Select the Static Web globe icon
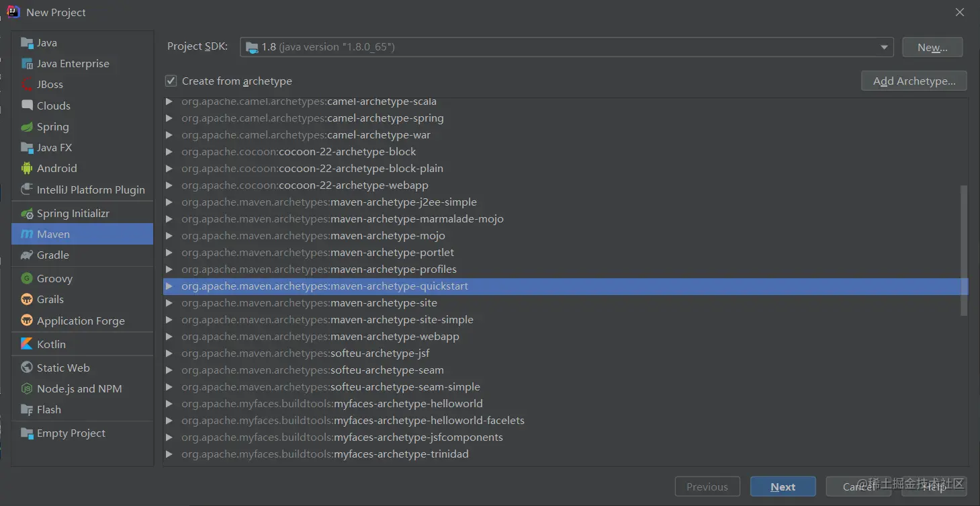The width and height of the screenshot is (980, 506). pyautogui.click(x=27, y=367)
